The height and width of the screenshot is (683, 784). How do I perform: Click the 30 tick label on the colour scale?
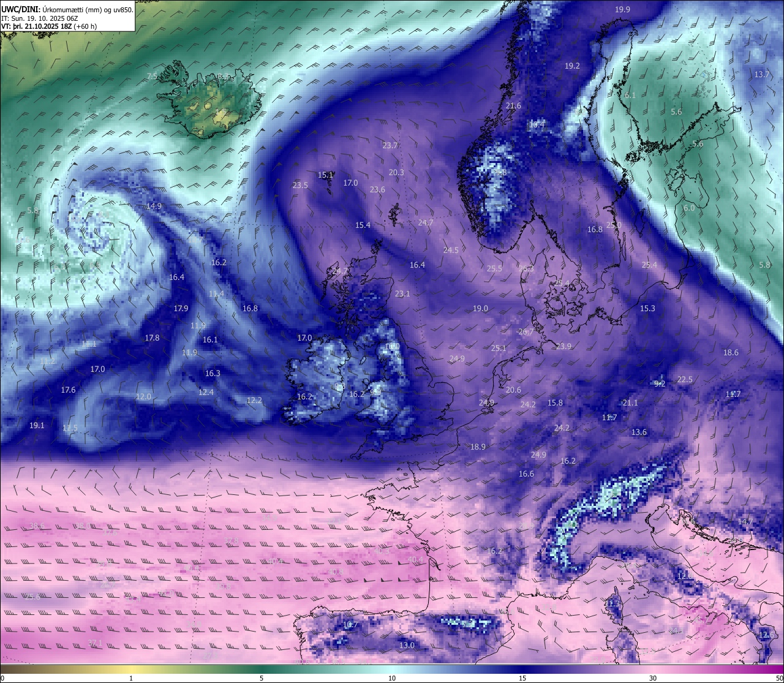pos(653,678)
